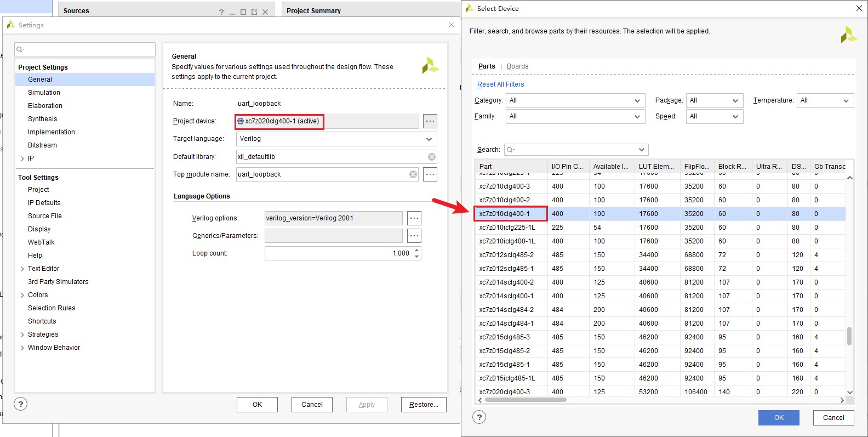The width and height of the screenshot is (868, 437).
Task: Click Cancel in the Settings dialog
Action: click(312, 405)
